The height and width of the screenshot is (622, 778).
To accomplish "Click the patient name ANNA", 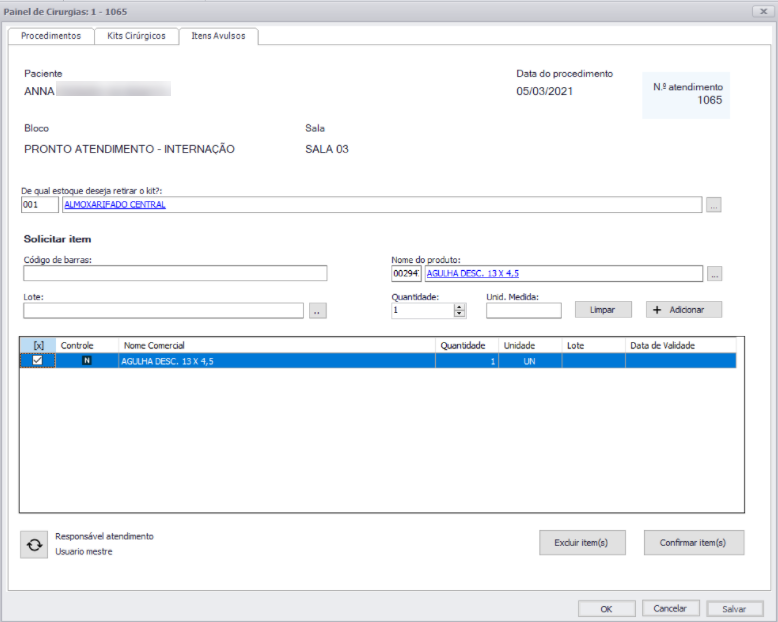I will [x=39, y=91].
